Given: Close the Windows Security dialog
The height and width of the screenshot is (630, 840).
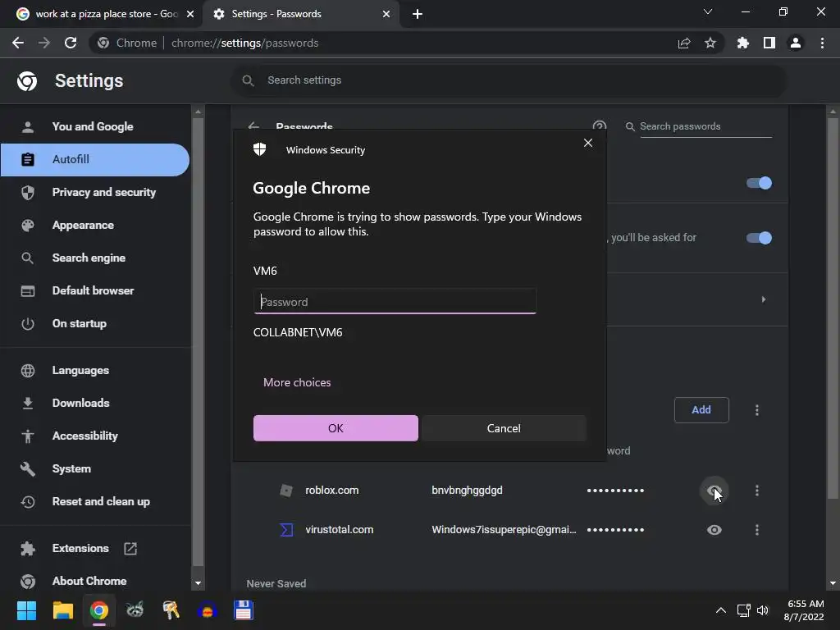Looking at the screenshot, I should coord(587,143).
